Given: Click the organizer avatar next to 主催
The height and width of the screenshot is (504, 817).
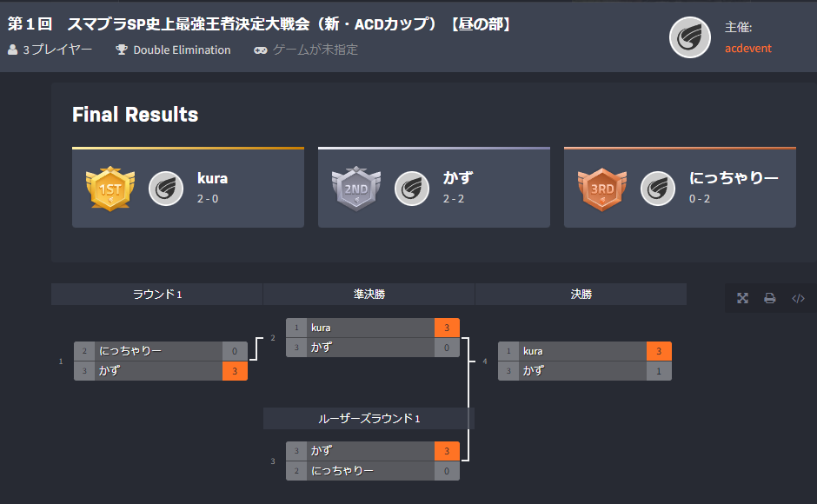Looking at the screenshot, I should pyautogui.click(x=689, y=38).
